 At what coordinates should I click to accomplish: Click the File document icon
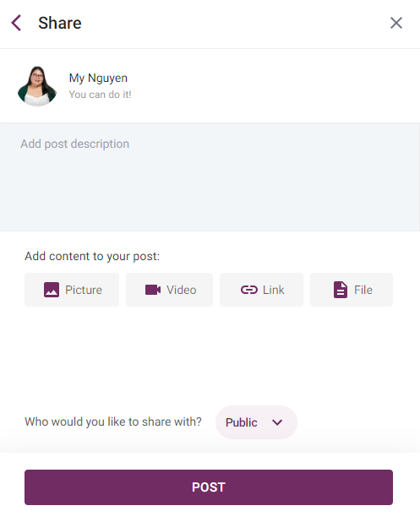341,290
